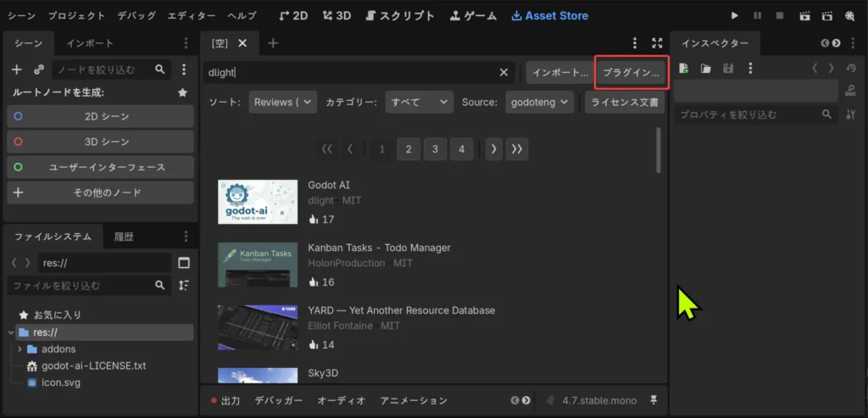Choose その他のノード as root

click(x=100, y=192)
